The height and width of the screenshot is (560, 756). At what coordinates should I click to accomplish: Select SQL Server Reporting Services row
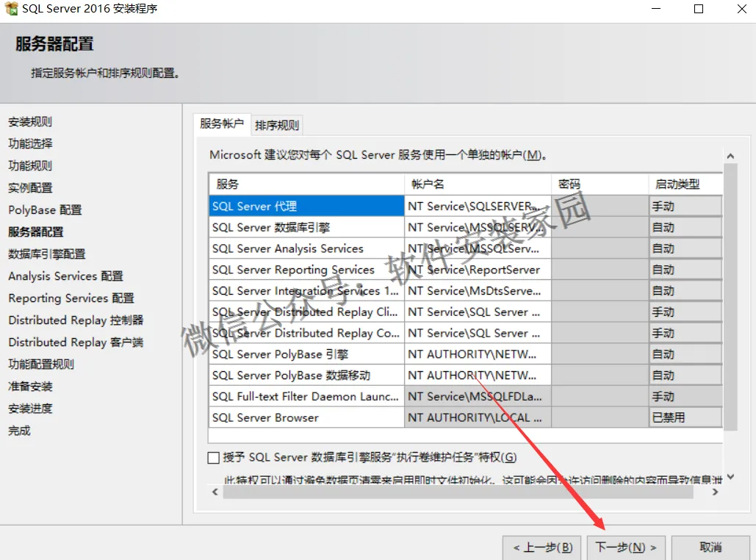[x=306, y=270]
